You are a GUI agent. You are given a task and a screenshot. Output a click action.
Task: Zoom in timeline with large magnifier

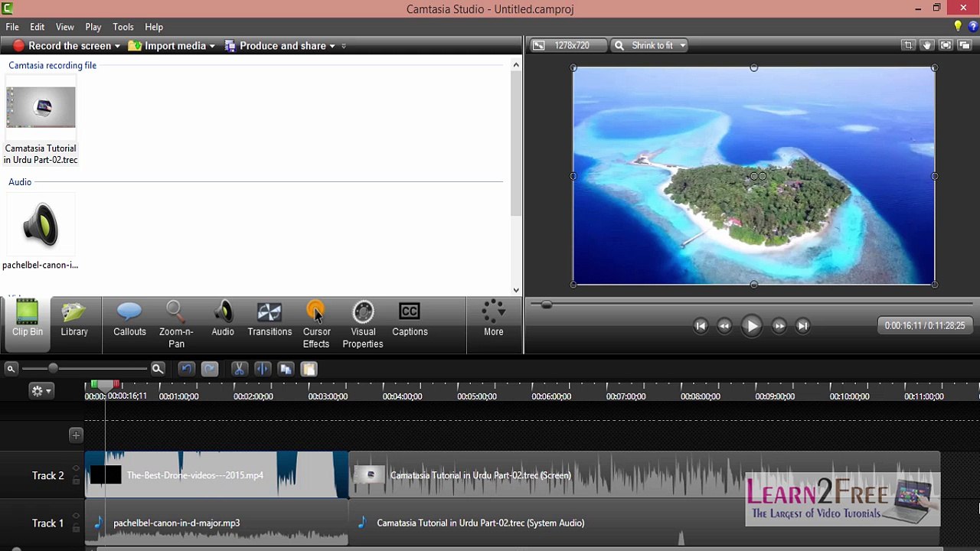point(158,369)
